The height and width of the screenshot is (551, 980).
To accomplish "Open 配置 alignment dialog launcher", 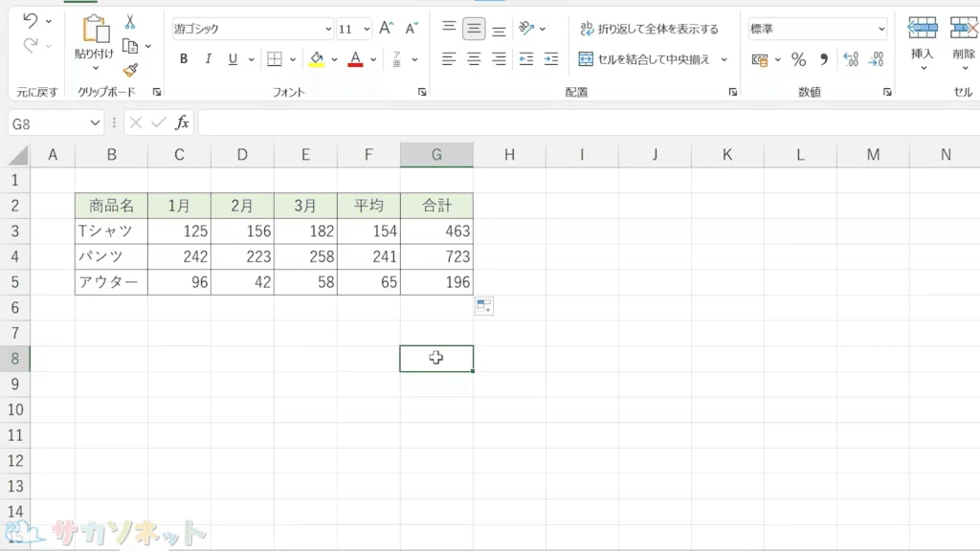I will (732, 92).
